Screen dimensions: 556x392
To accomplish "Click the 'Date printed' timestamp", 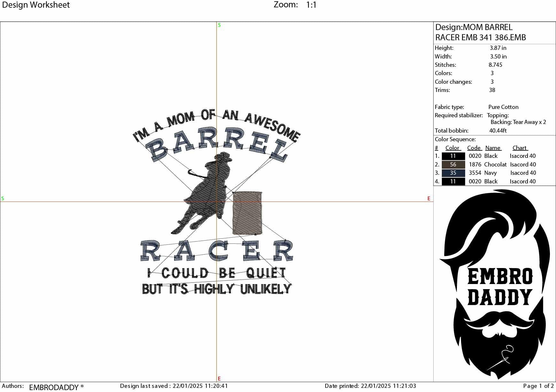I will click(x=370, y=386).
